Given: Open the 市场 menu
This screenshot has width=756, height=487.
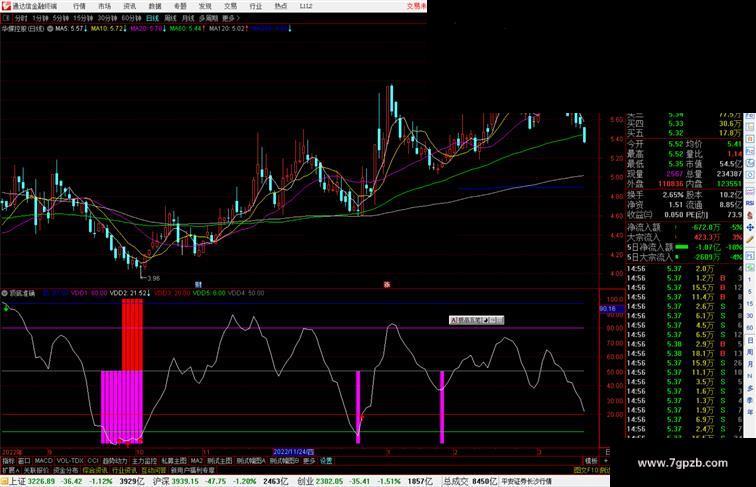Looking at the screenshot, I should 104,6.
